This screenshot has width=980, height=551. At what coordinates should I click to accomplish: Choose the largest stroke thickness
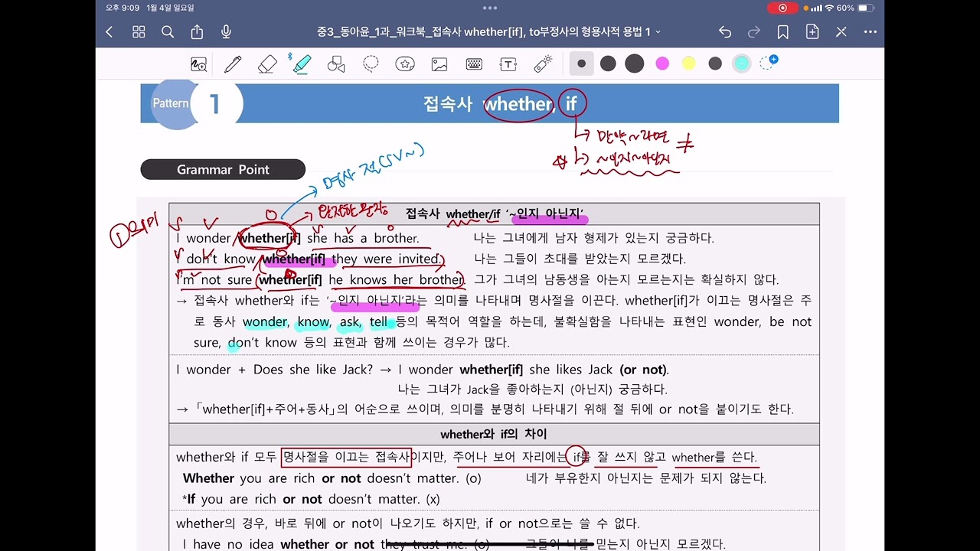coord(634,64)
